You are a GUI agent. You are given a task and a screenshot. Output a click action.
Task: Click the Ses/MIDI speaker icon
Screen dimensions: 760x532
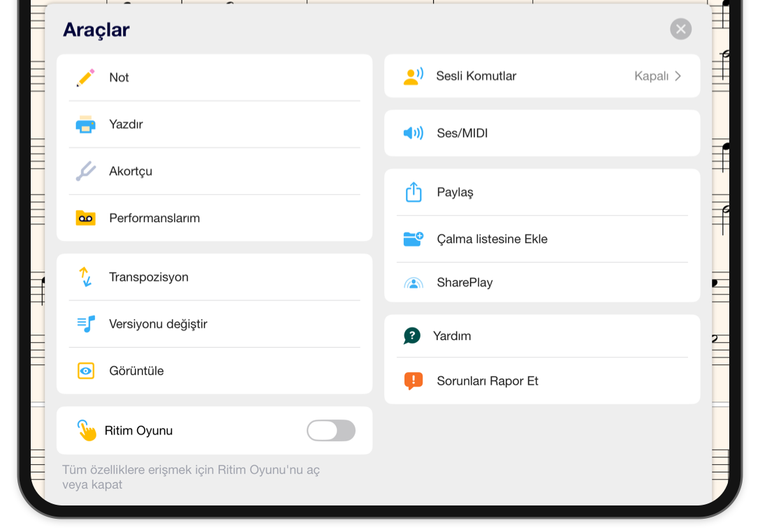[x=414, y=133]
